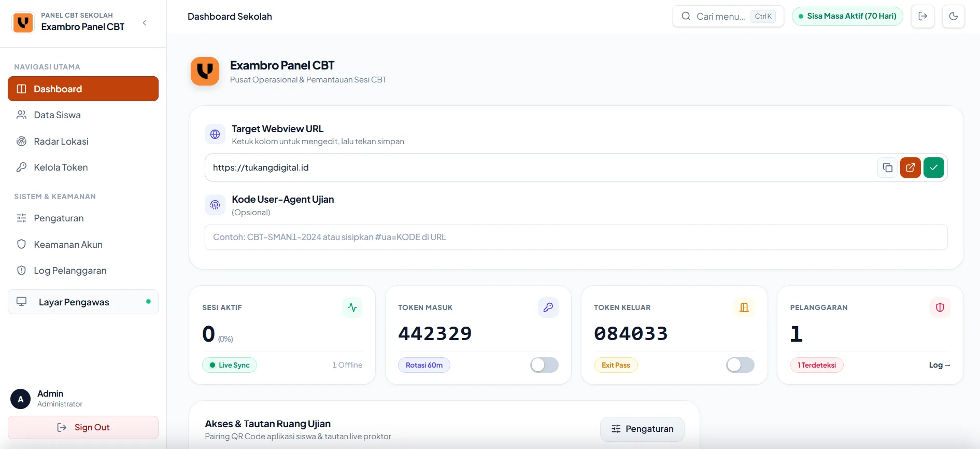Click the Pengaturan button in Akses section
Screen dimensions: 980x449
[642, 429]
